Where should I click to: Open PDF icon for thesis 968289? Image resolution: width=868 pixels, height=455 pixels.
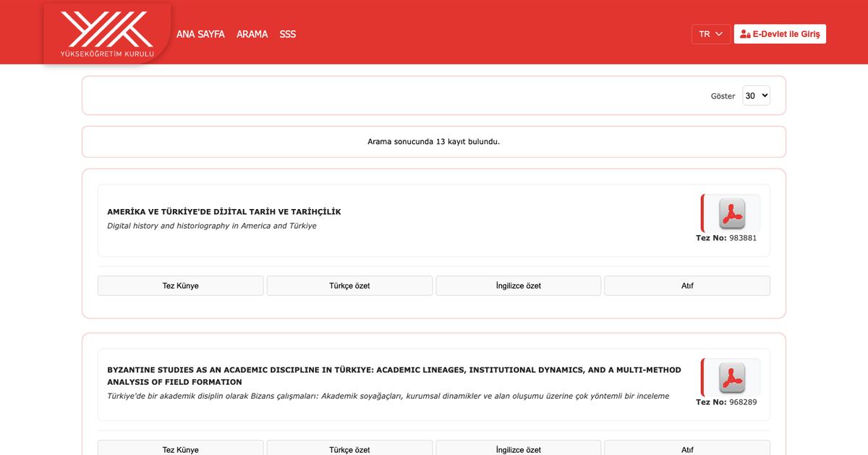(x=732, y=378)
